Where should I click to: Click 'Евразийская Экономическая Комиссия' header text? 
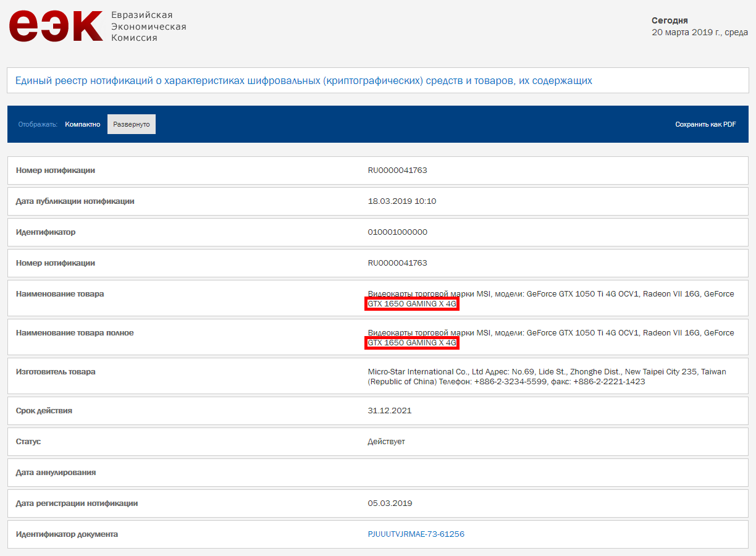[149, 27]
